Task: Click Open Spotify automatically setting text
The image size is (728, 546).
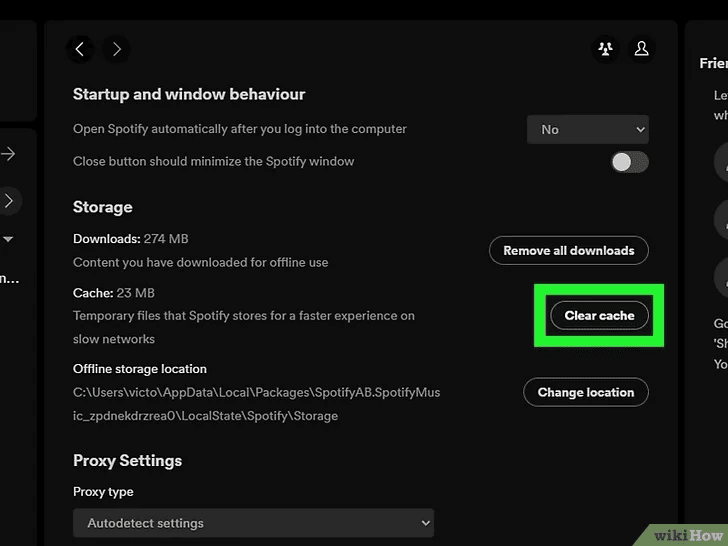Action: [240, 129]
